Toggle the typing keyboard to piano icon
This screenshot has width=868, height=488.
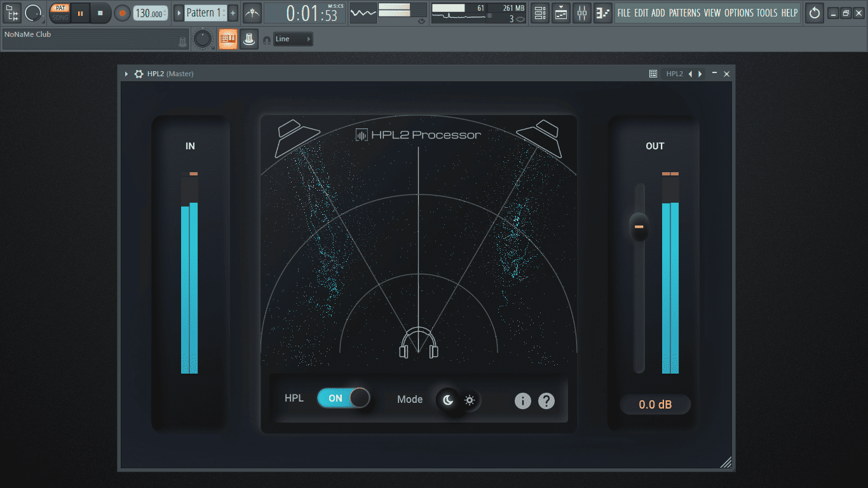[x=248, y=39]
